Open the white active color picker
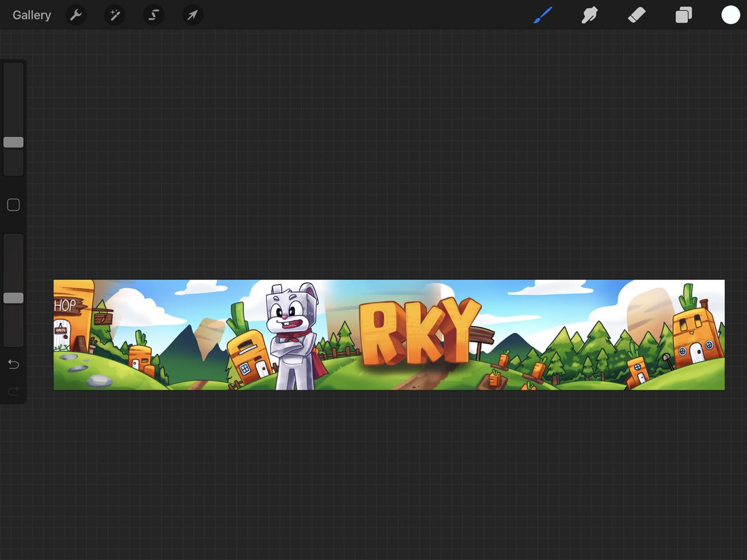Screen dimensions: 747x560 [x=731, y=15]
